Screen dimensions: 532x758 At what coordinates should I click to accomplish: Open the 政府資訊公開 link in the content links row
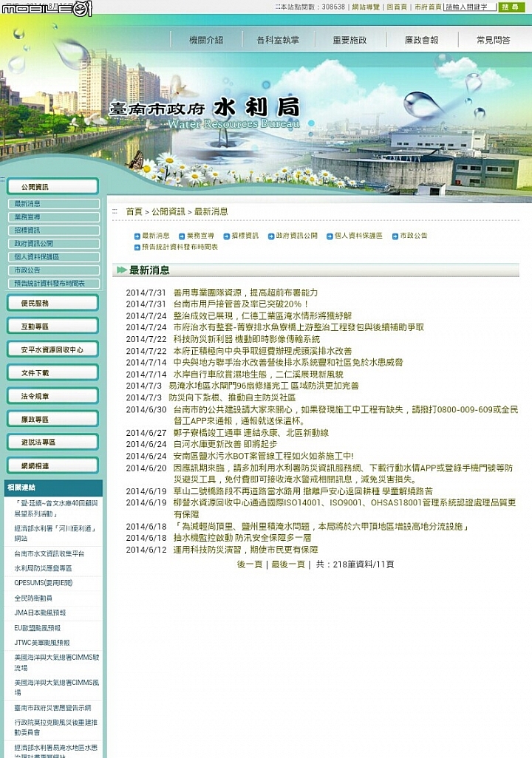(x=296, y=236)
